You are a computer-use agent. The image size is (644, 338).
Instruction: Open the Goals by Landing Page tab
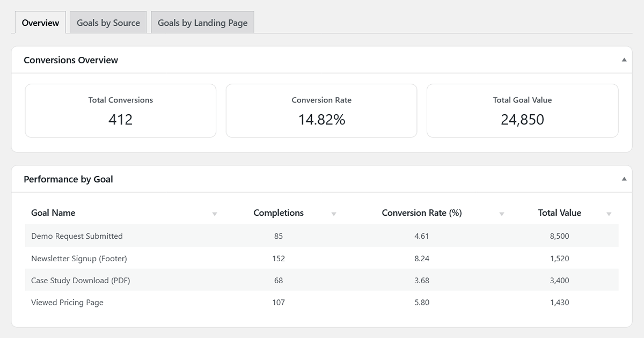(x=202, y=23)
